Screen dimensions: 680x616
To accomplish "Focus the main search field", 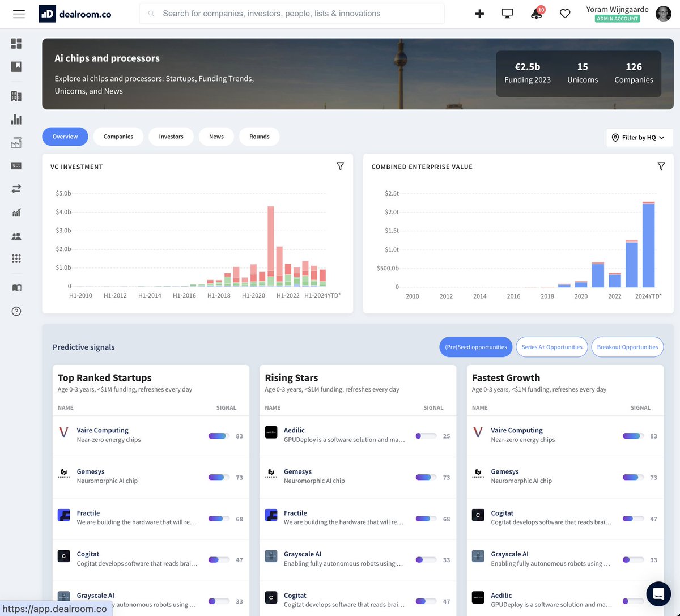I will click(292, 14).
